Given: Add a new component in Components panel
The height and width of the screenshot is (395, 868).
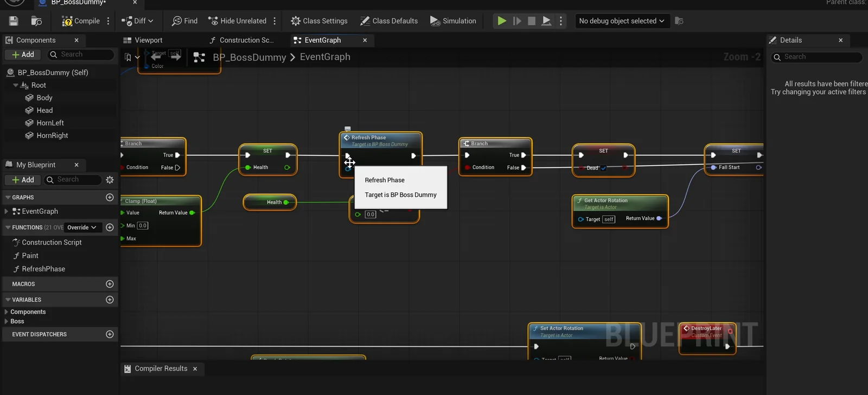Looking at the screenshot, I should [23, 55].
